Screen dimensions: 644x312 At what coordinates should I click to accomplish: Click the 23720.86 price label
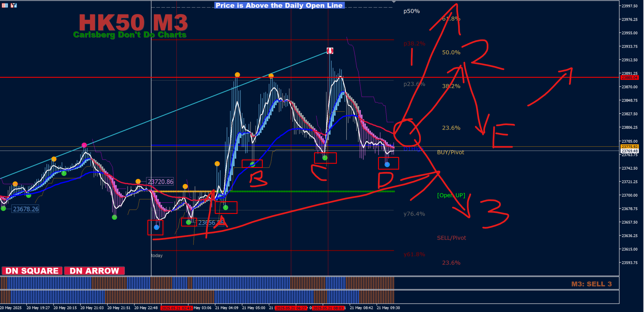click(x=160, y=181)
